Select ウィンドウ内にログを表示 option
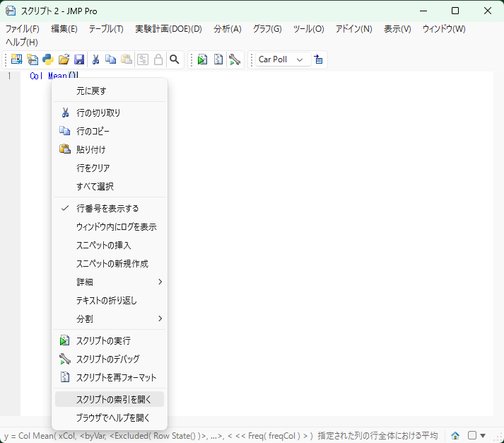This screenshot has height=443, width=504. point(110,227)
